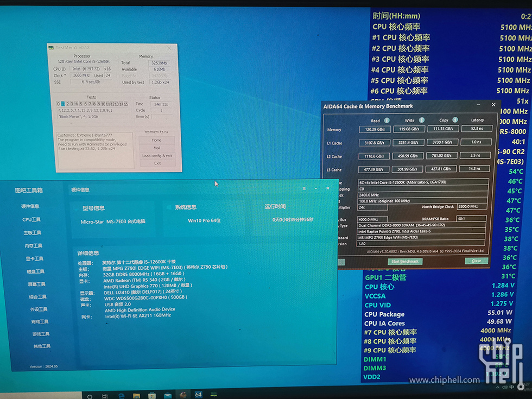Click the Copy info icon in AIDA64
Image resolution: width=532 pixels, height=399 pixels.
455,120
